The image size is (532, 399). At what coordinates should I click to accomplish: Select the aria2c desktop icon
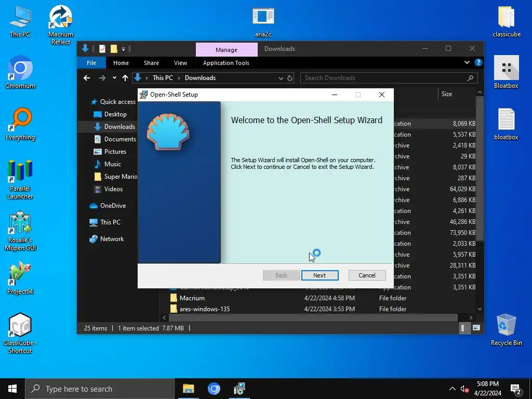coord(263,22)
